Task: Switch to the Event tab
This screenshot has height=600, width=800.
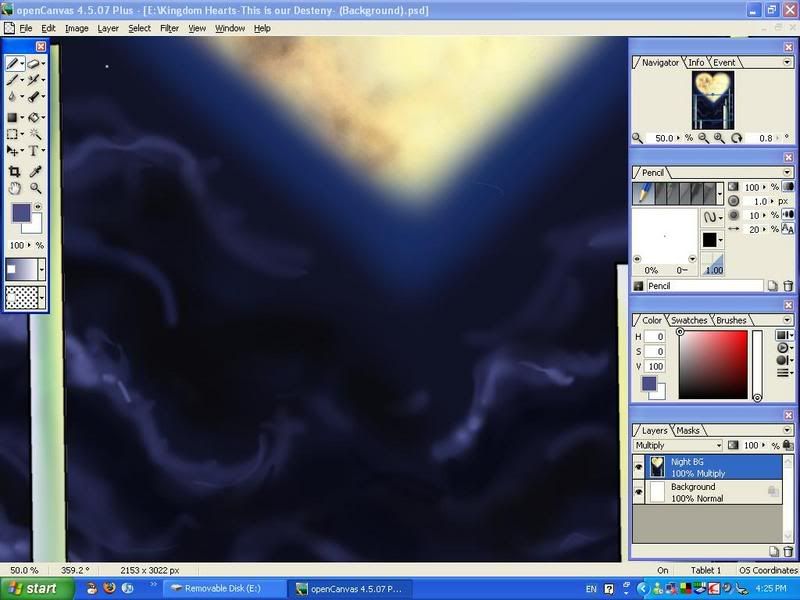Action: pos(724,62)
